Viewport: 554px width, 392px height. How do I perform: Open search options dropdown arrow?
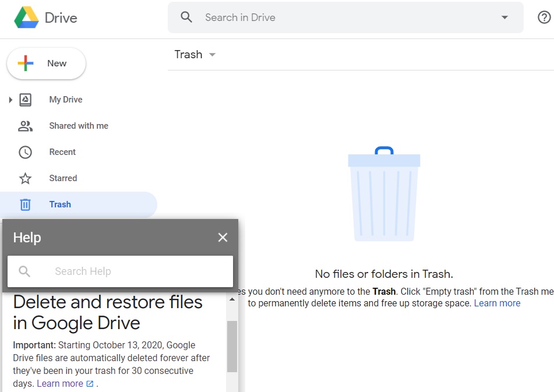pyautogui.click(x=504, y=17)
